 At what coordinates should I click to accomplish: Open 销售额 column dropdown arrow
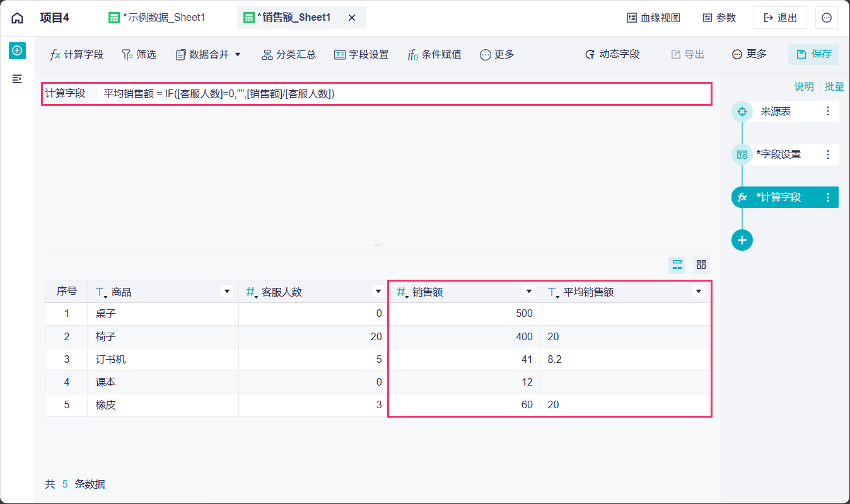click(x=529, y=291)
